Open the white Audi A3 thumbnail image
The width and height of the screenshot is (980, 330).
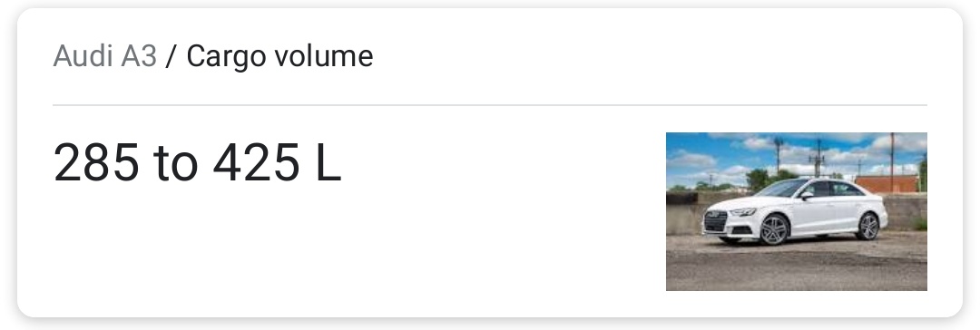[797, 211]
